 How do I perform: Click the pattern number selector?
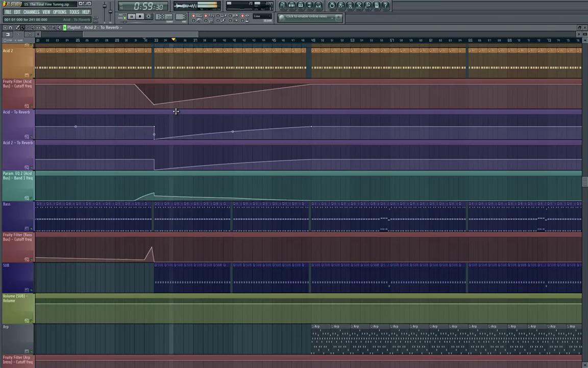point(181,17)
